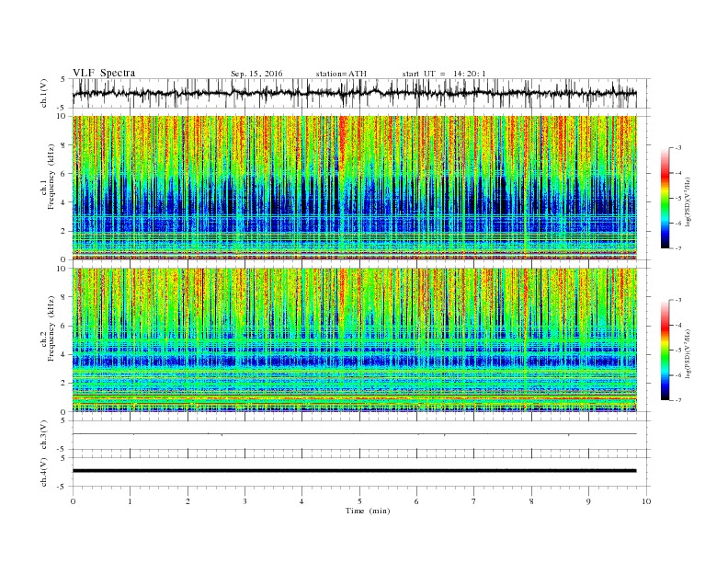
Task: Click the "-7" tick on the ch.2 color bar
Action: click(678, 400)
